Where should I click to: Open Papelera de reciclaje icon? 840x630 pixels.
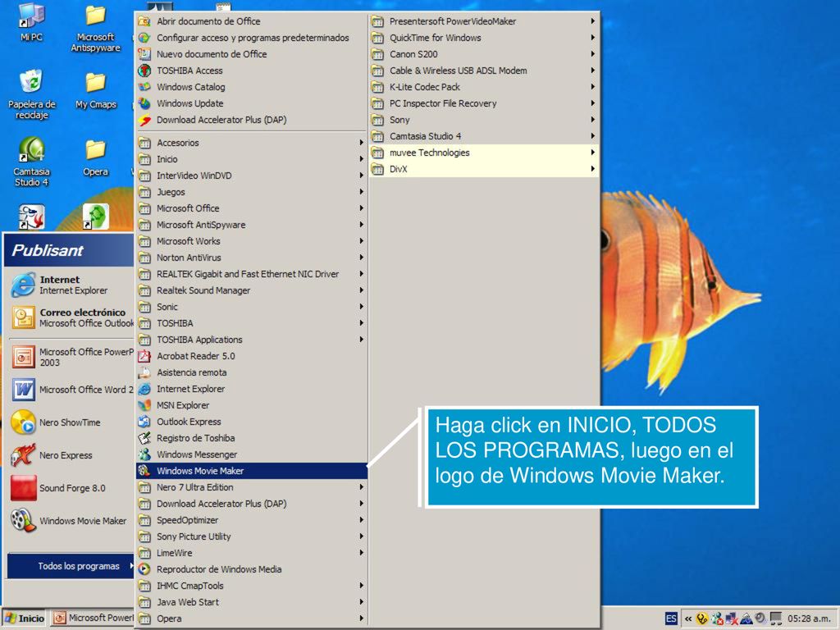32,94
